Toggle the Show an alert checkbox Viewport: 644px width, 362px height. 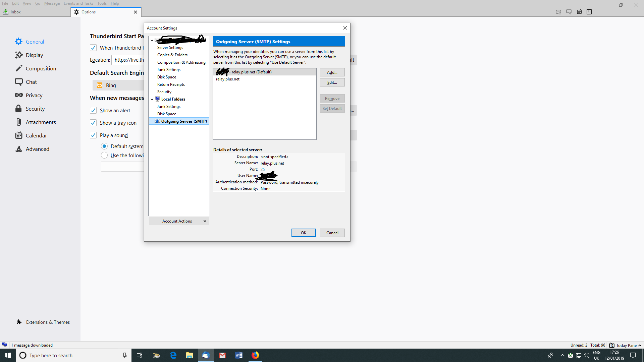point(93,110)
